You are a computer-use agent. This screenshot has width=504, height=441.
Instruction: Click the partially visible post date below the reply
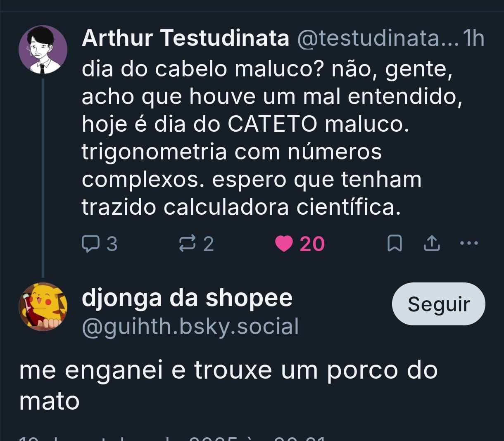[174, 438]
